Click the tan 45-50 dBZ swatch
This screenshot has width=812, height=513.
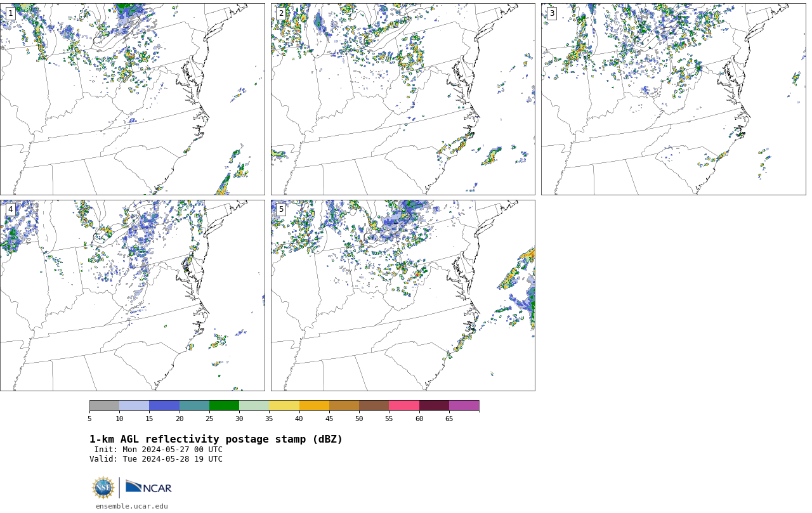pos(344,406)
